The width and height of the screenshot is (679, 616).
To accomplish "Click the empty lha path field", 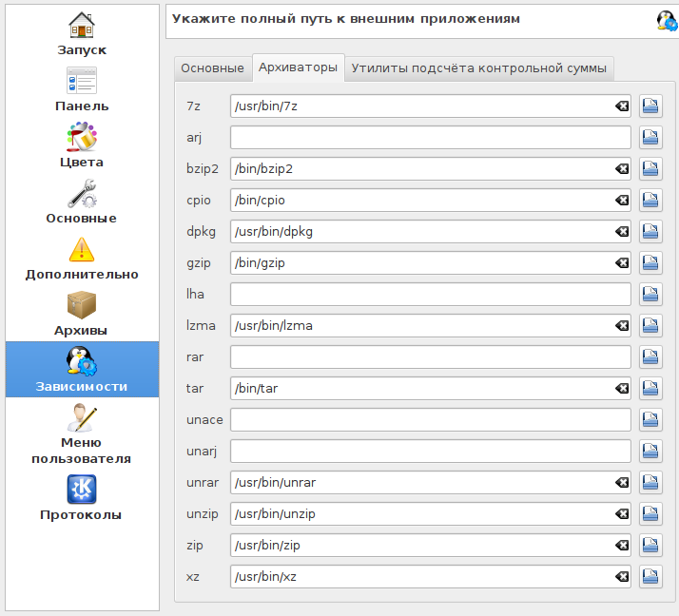I will coord(431,295).
